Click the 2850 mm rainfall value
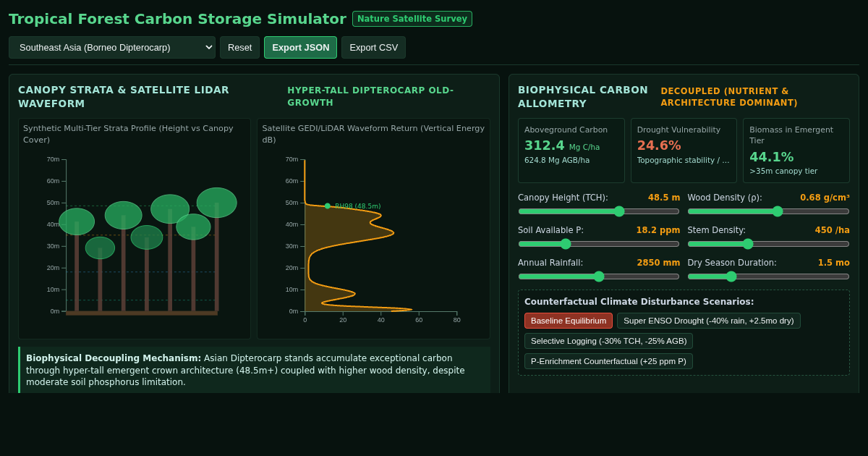The height and width of the screenshot is (456, 868). click(658, 263)
